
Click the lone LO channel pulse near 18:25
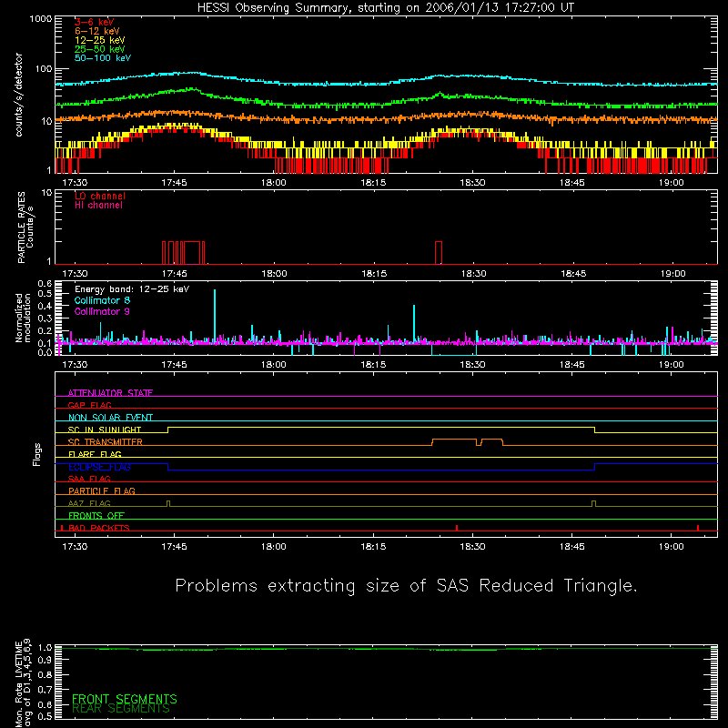coord(439,253)
